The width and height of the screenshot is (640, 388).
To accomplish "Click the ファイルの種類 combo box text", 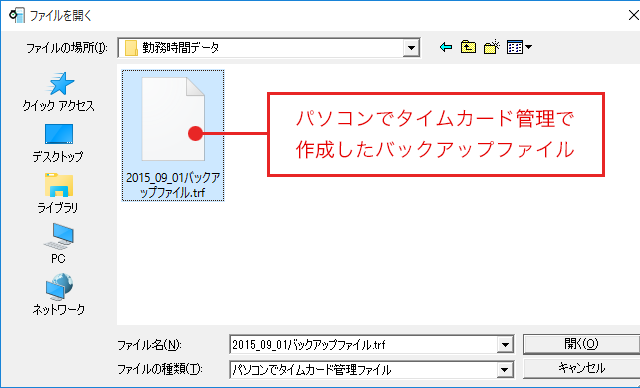I will point(364,370).
